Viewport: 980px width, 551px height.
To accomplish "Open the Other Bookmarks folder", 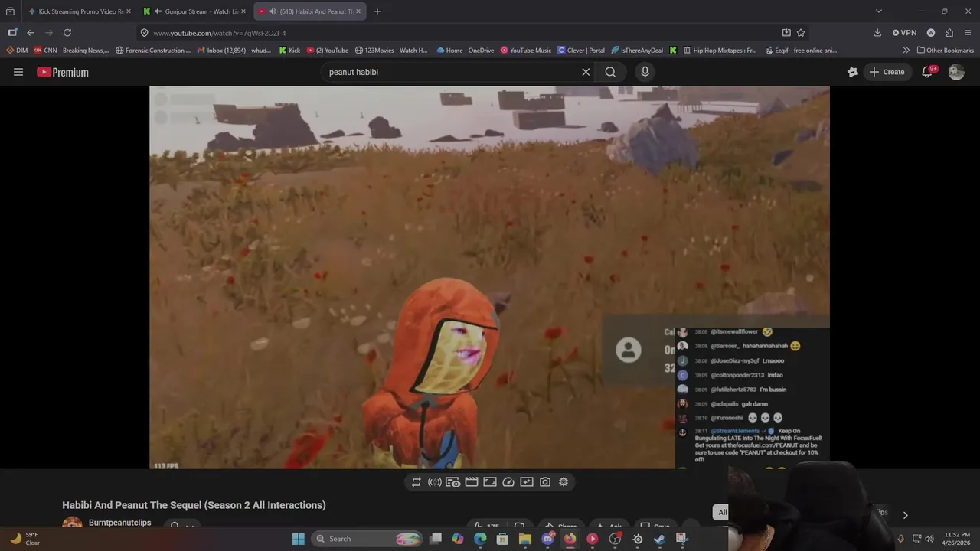I will coord(946,51).
